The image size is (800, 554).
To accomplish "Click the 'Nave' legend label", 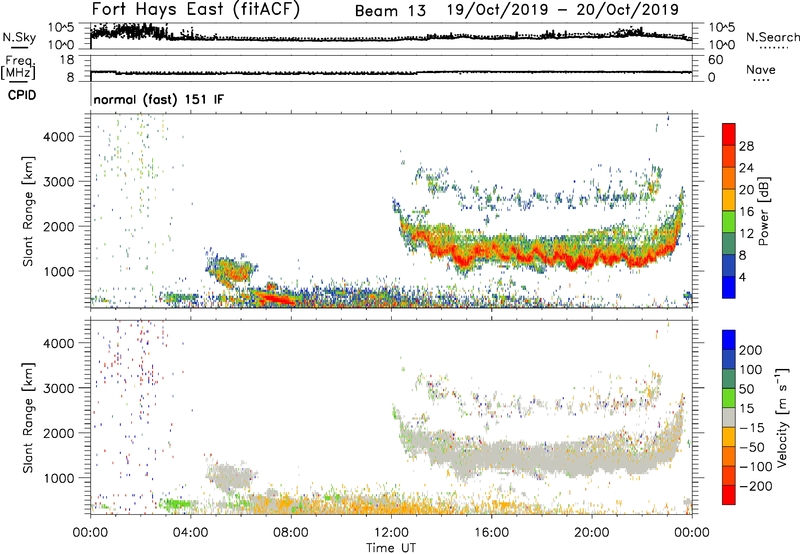I will [x=760, y=69].
